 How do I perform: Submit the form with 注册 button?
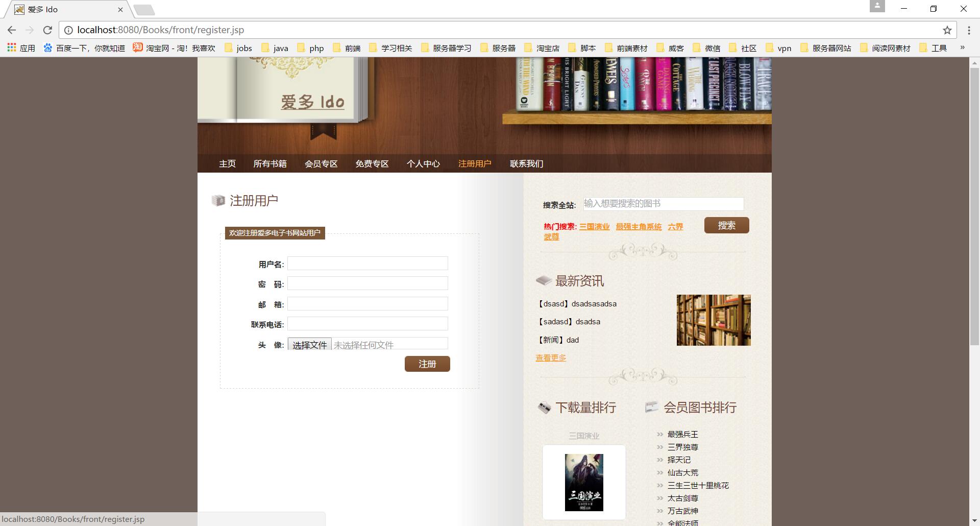pos(427,364)
